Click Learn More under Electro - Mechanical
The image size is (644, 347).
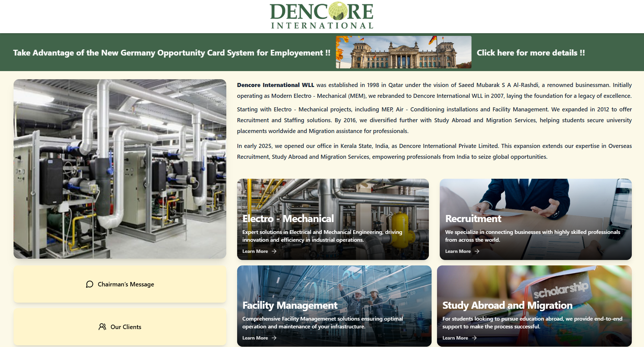pyautogui.click(x=255, y=251)
